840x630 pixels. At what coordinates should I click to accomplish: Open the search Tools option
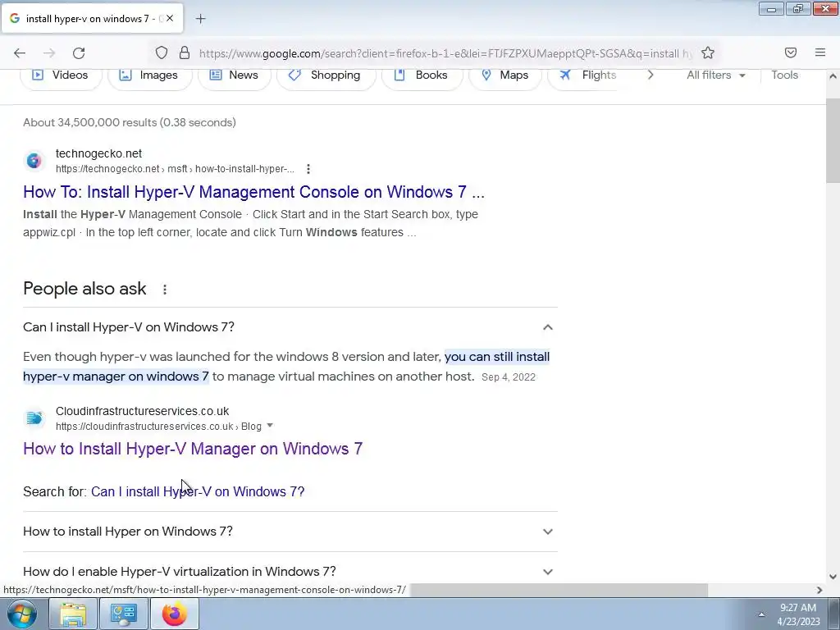pyautogui.click(x=784, y=75)
